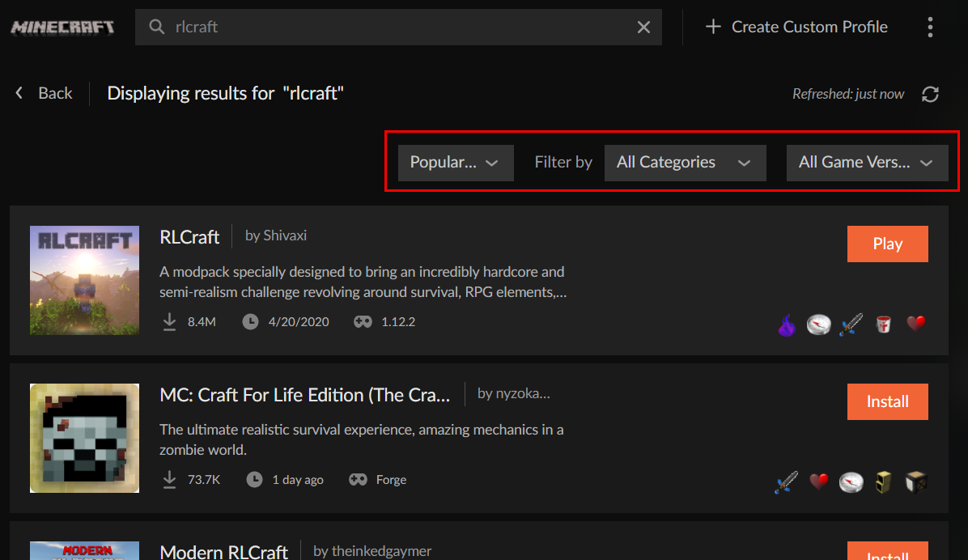Viewport: 968px width, 560px height.
Task: Click Craft For Life heart category icon
Action: 818,481
